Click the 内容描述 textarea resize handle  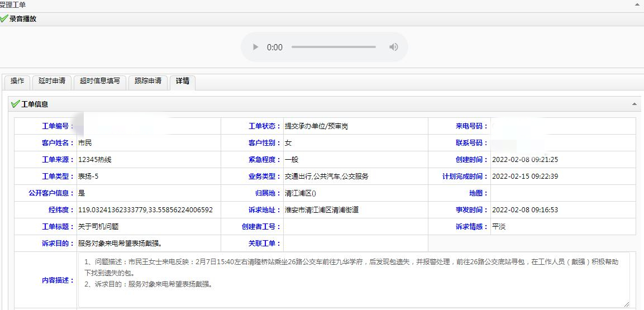click(626, 304)
